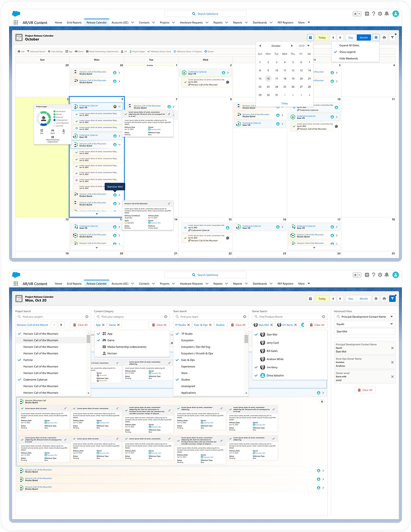Expand Accounts (OC) chevron in October view window

[132, 23]
